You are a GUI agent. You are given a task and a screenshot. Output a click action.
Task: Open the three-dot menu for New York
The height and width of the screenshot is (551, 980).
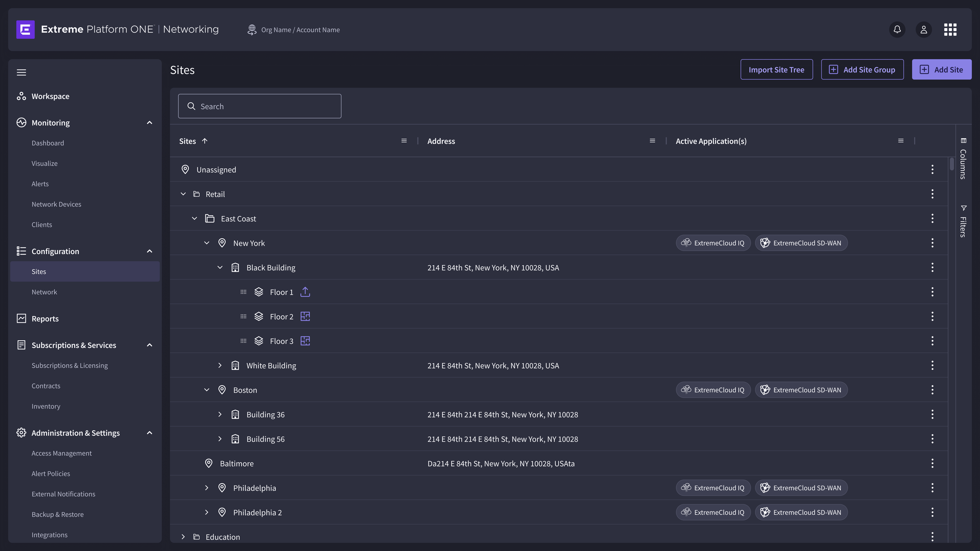pyautogui.click(x=932, y=243)
